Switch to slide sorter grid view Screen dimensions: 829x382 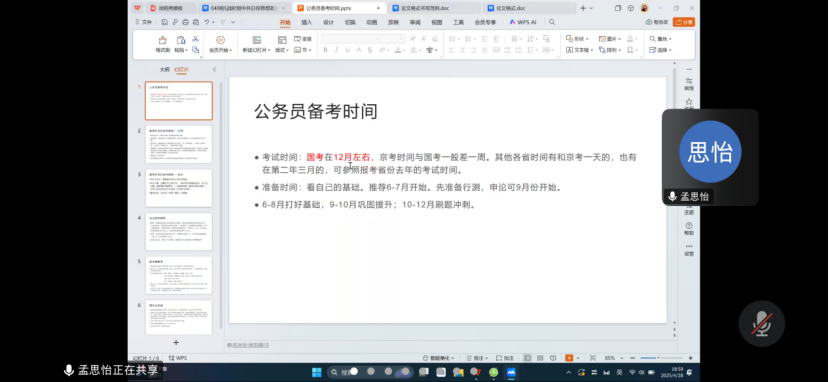(540, 358)
